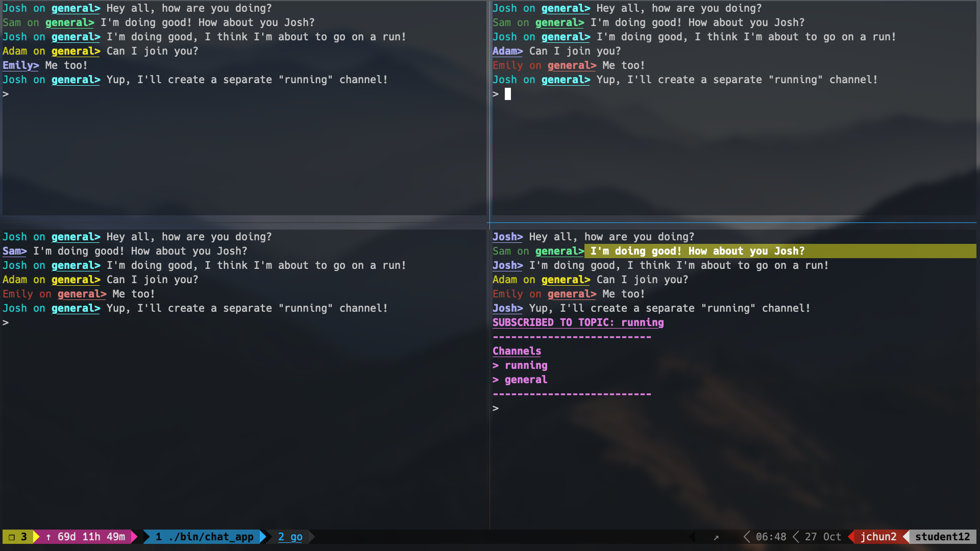Click the 27 Oct date in status bar
This screenshot has width=980, height=551.
[x=823, y=537]
